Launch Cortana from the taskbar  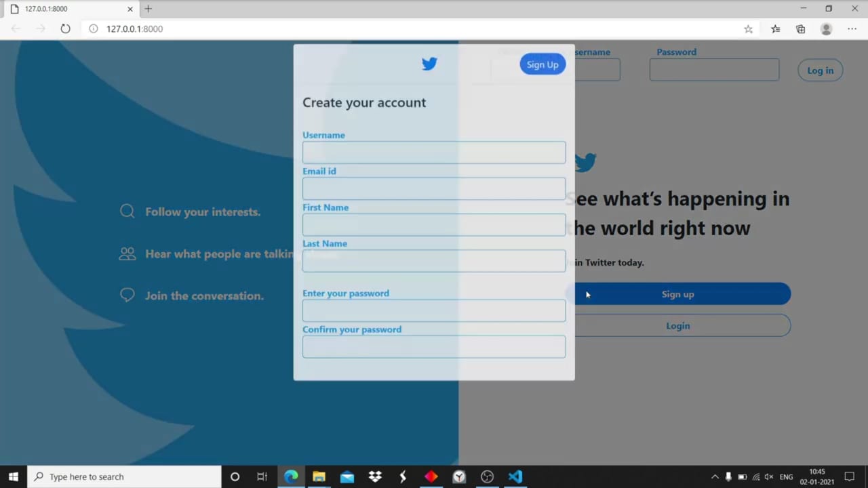(235, 476)
